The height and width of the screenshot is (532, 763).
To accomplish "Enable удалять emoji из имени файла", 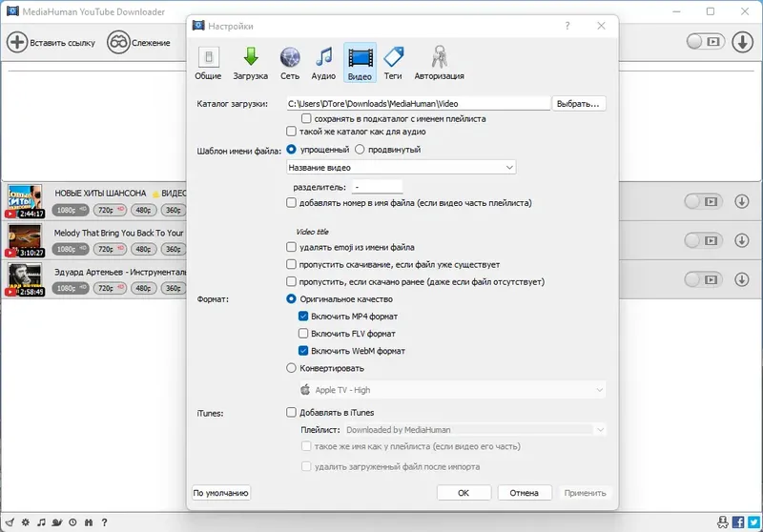I will [x=291, y=247].
